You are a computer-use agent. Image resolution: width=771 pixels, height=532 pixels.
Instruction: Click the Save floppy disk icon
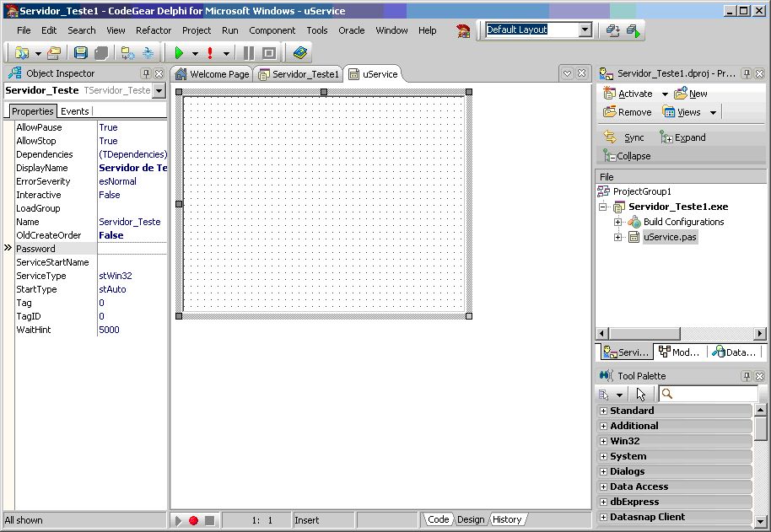(x=81, y=53)
